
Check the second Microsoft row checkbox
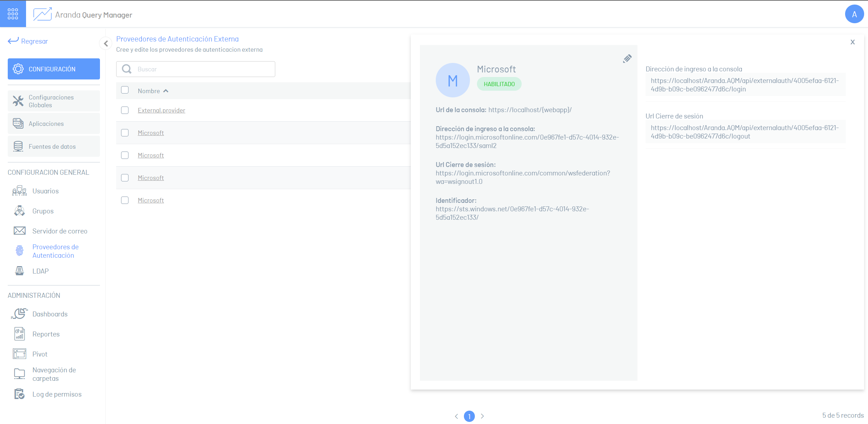click(125, 155)
